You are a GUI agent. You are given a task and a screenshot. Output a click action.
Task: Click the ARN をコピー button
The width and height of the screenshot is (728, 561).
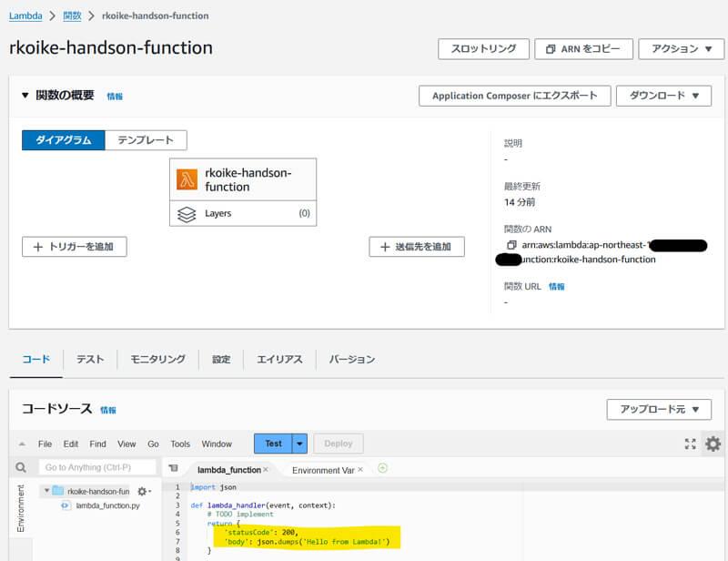point(583,49)
